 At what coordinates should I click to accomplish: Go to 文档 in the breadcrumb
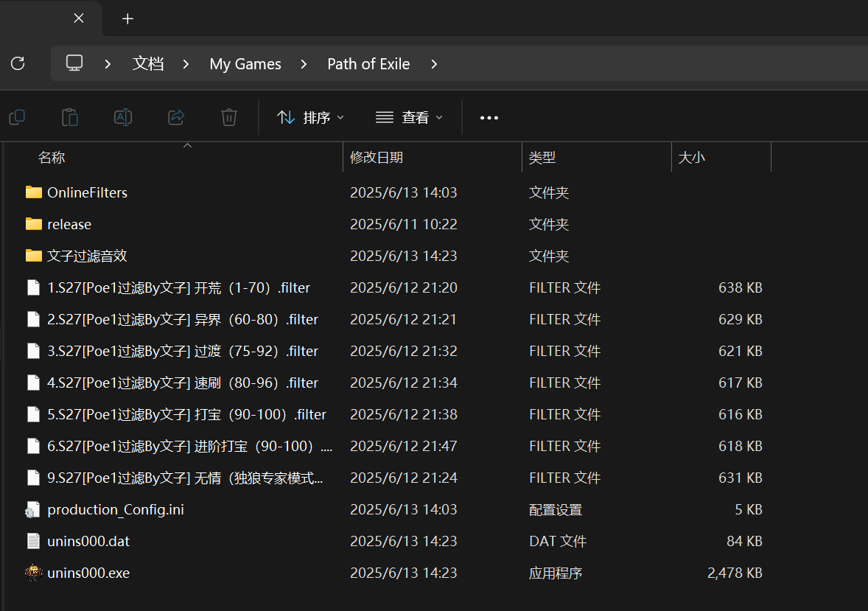click(148, 63)
